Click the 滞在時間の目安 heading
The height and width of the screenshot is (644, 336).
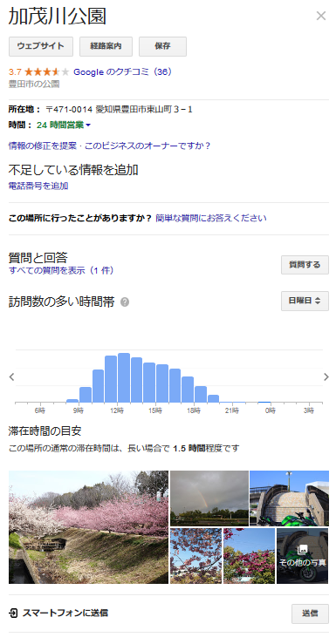45,430
